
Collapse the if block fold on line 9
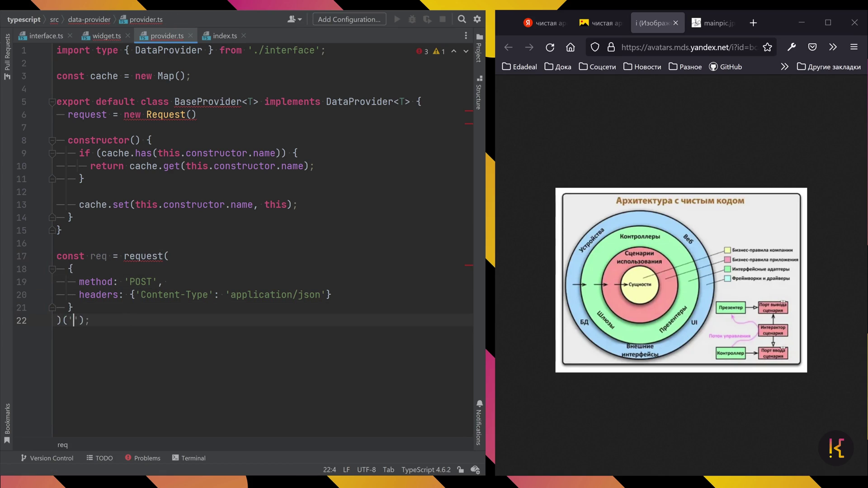click(52, 154)
